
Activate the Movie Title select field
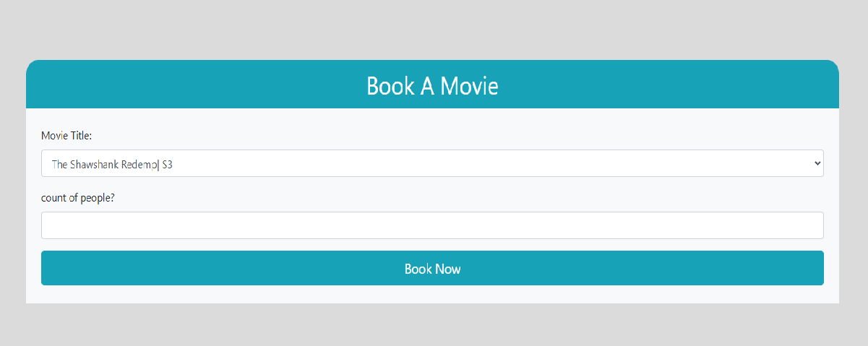pyautogui.click(x=432, y=163)
